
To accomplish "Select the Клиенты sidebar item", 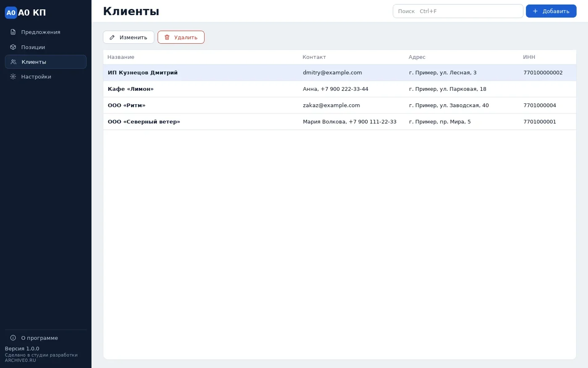I will 46,62.
